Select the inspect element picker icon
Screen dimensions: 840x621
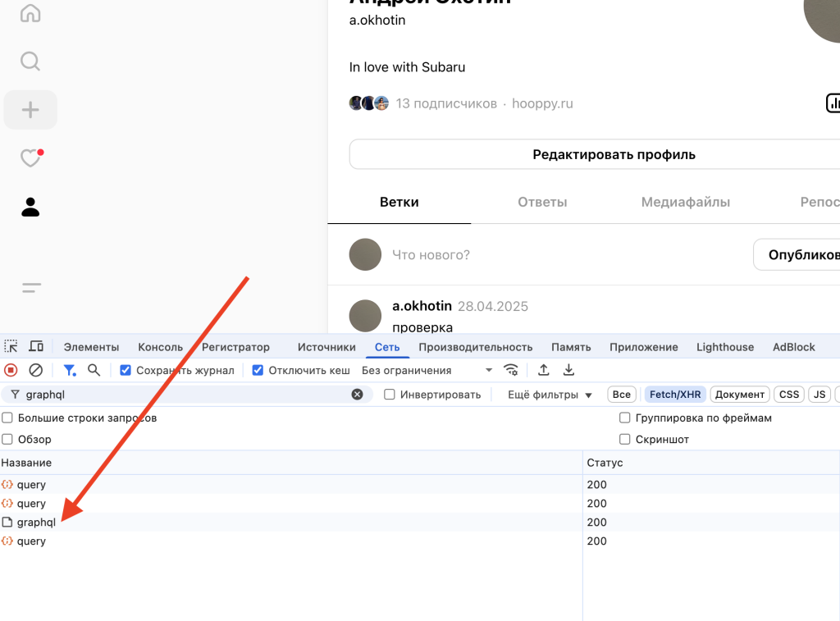pos(11,346)
